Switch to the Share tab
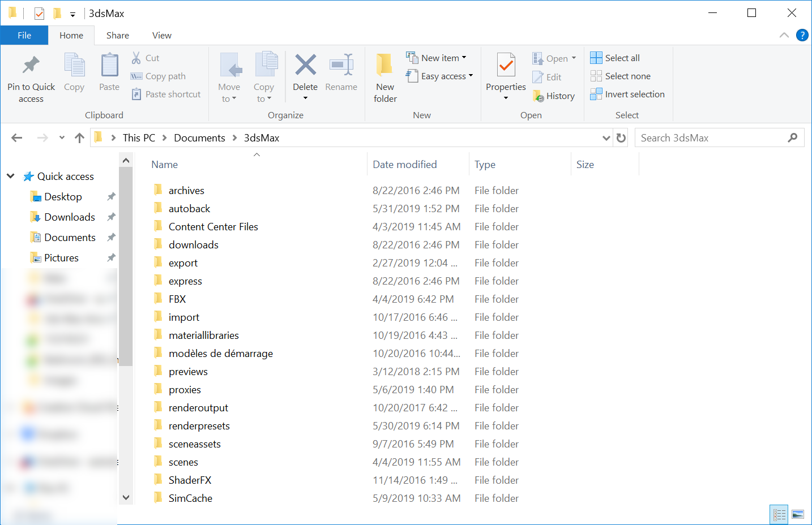812x525 pixels. pos(118,35)
